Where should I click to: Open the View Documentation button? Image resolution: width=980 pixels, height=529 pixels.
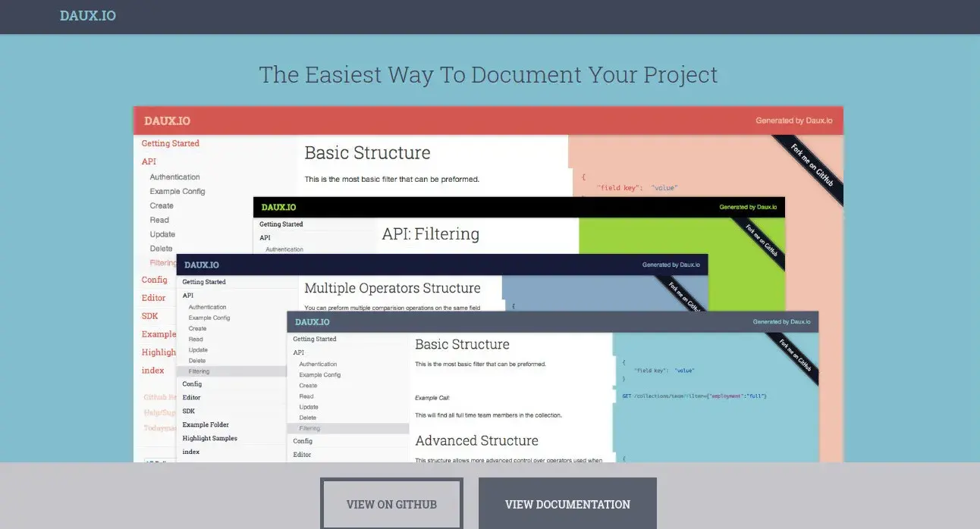coord(567,504)
